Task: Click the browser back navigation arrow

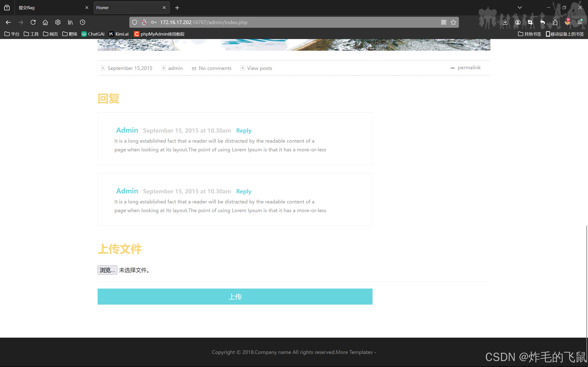Action: [8, 22]
